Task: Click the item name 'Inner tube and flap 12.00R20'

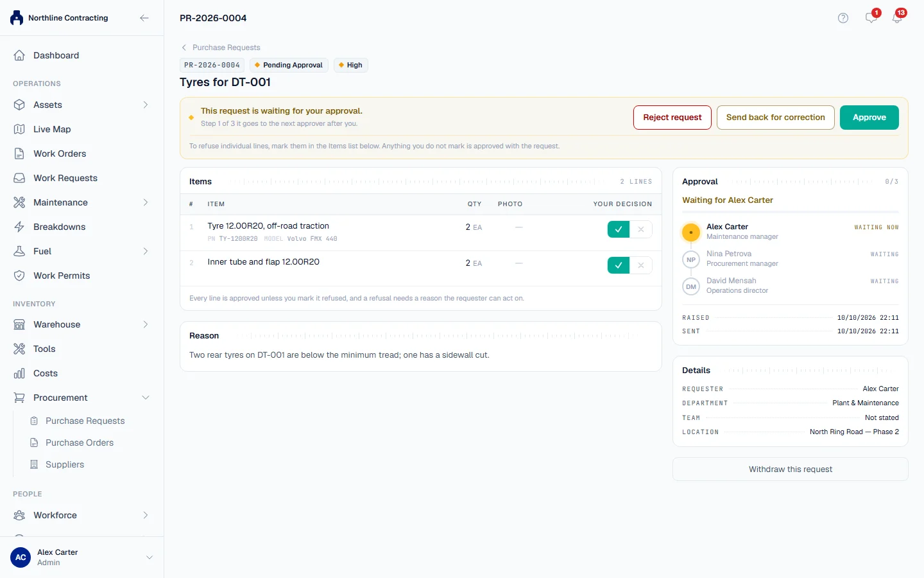Action: click(x=264, y=262)
